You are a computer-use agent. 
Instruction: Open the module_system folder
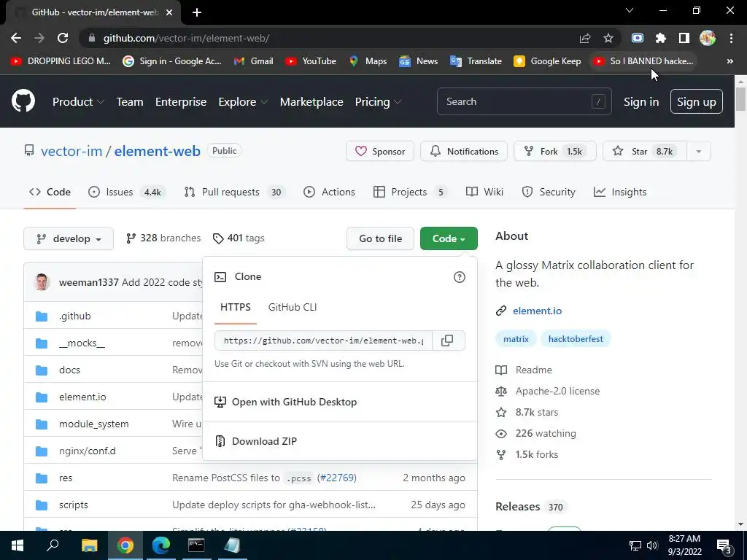click(94, 424)
